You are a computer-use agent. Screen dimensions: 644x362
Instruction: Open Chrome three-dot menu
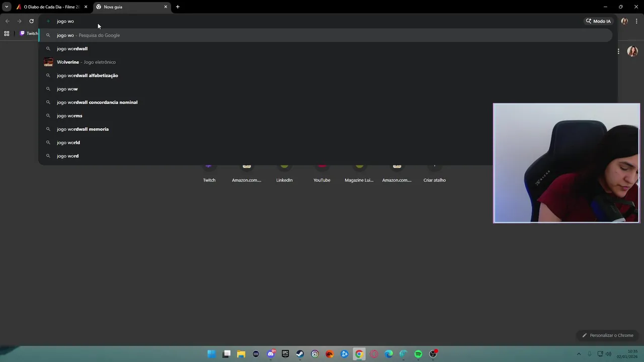click(x=636, y=21)
